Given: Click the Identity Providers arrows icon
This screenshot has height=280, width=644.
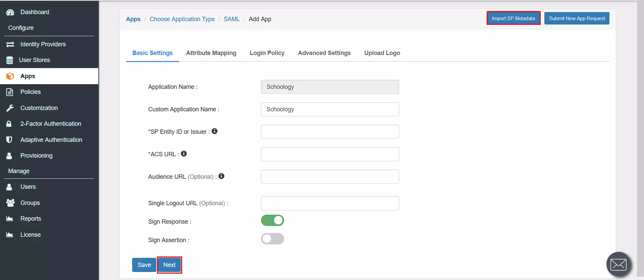Looking at the screenshot, I should (x=10, y=44).
